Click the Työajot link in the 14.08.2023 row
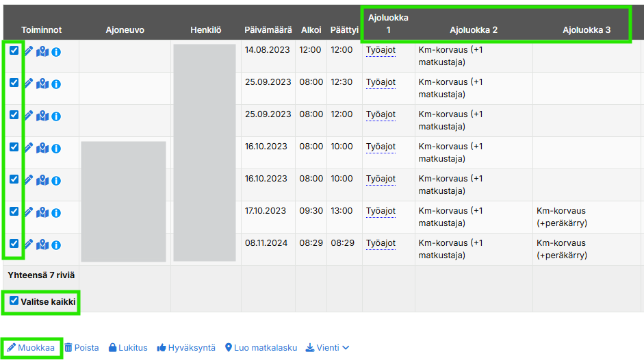Screen dimensions: 644x363 (381, 50)
